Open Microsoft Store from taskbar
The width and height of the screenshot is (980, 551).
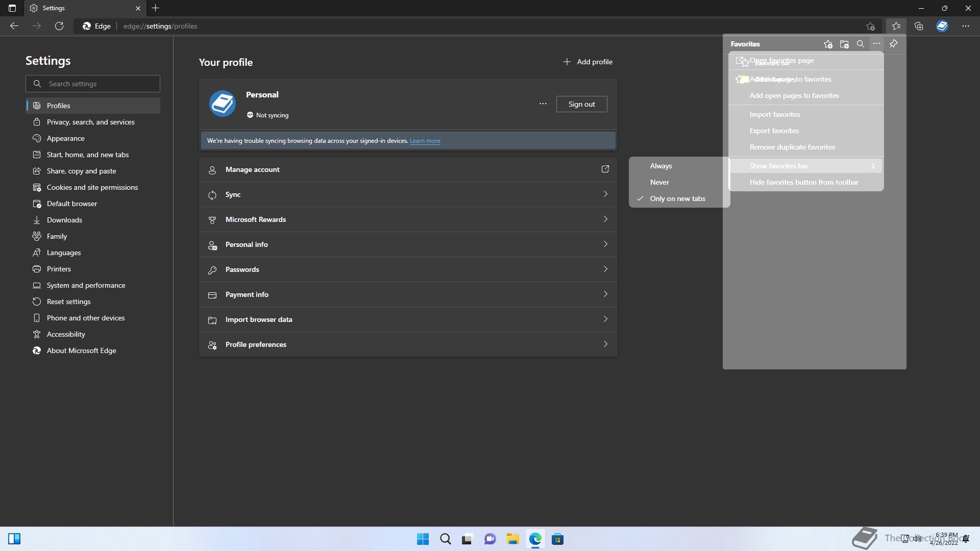[x=557, y=539]
